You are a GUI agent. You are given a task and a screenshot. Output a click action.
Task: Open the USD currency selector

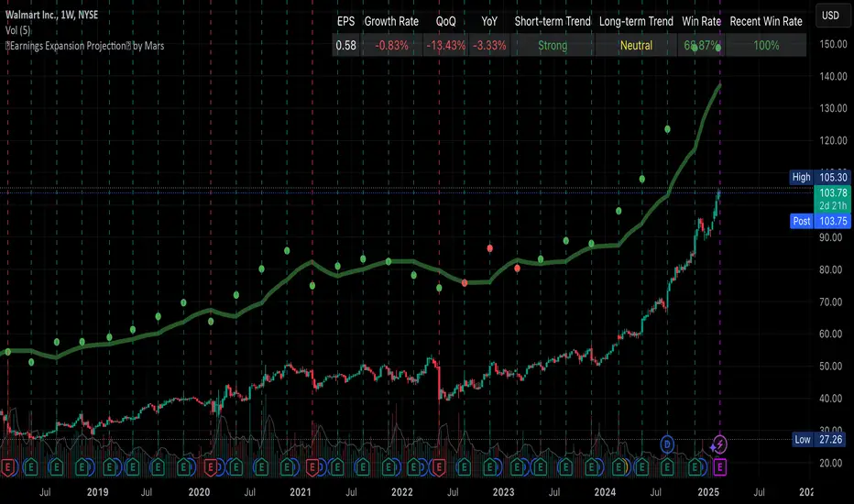[830, 16]
